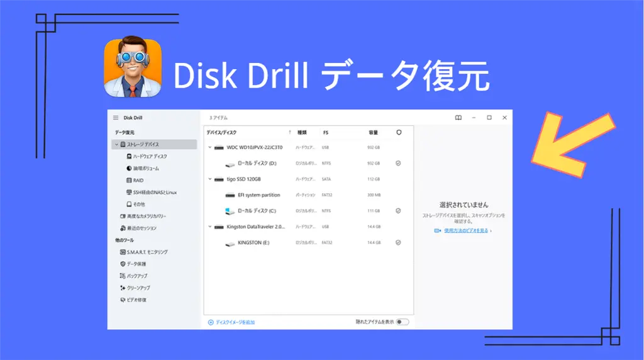Select the tigo SSD 120GB row
644x360 pixels.
click(x=309, y=179)
